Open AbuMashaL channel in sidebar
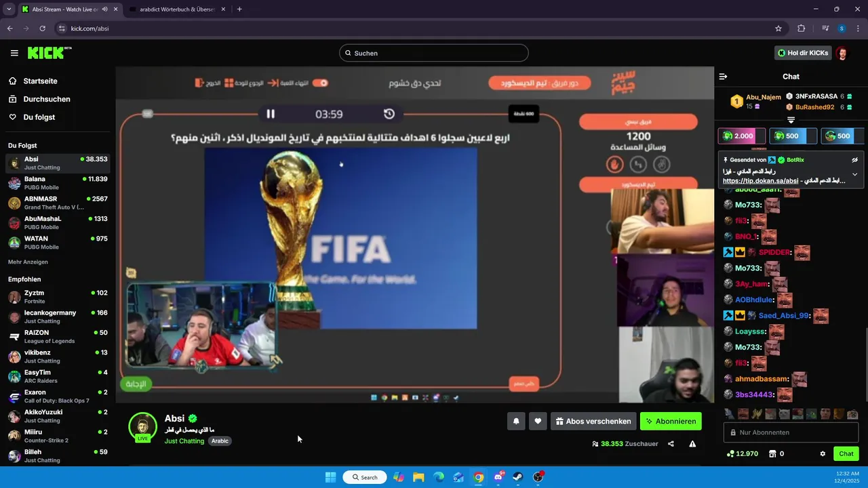Image resolution: width=868 pixels, height=488 pixels. coord(58,222)
